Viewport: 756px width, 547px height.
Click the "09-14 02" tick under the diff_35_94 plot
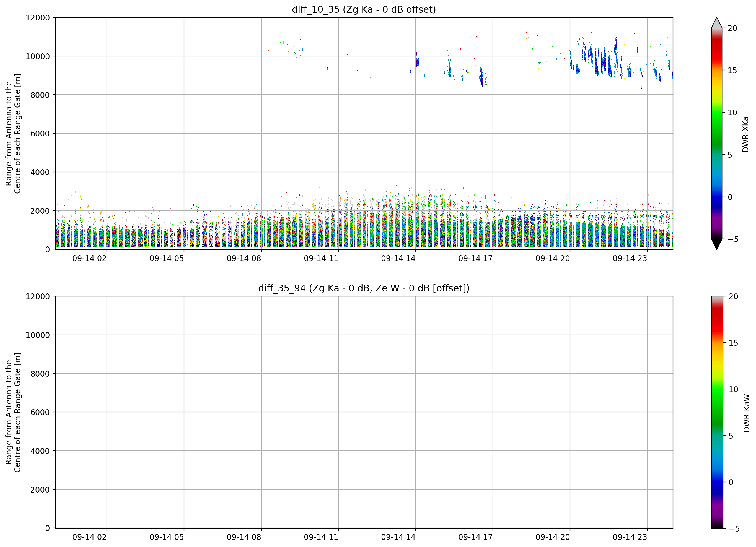coord(89,537)
